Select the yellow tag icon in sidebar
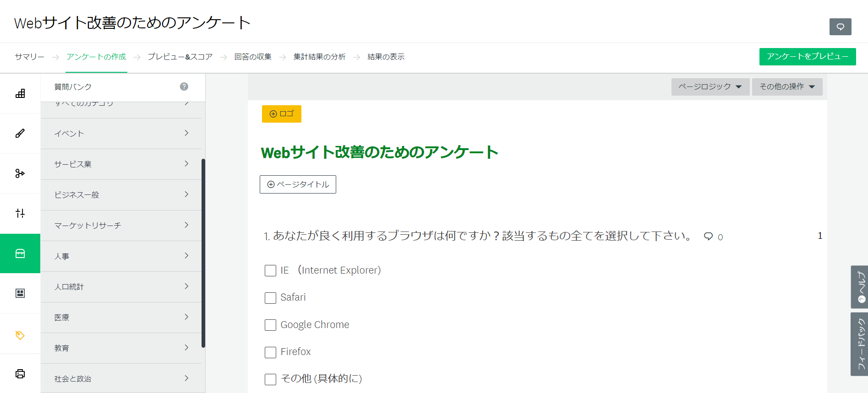 click(x=20, y=334)
